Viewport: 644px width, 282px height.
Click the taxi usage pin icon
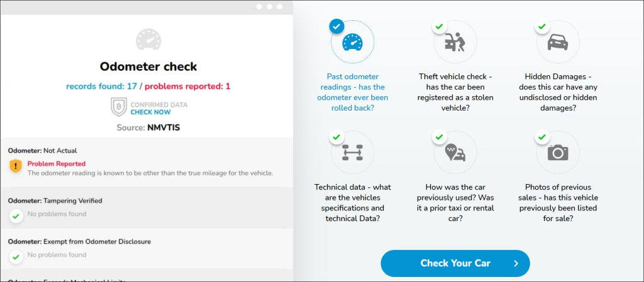(x=455, y=152)
